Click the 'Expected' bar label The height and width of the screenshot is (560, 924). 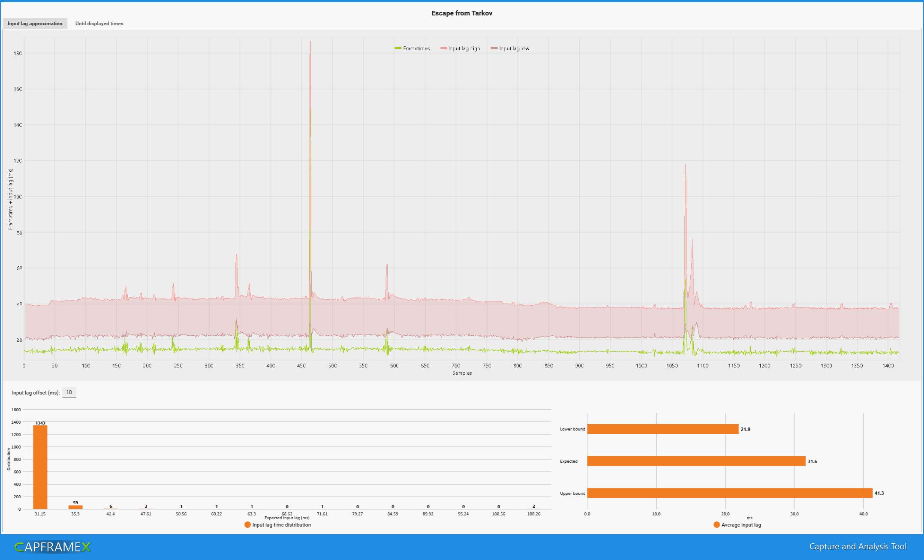pos(569,461)
